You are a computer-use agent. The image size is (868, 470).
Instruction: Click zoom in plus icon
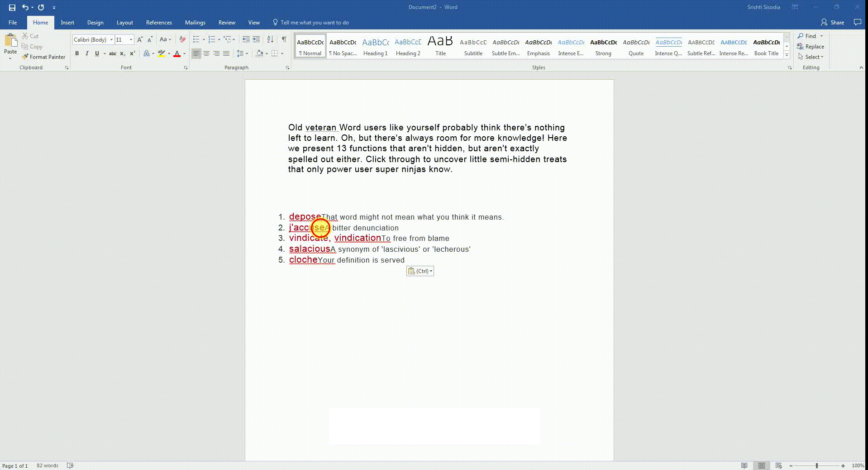coord(843,465)
